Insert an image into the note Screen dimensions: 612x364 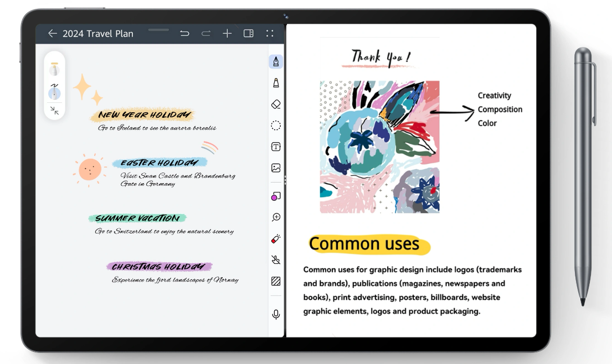point(276,168)
